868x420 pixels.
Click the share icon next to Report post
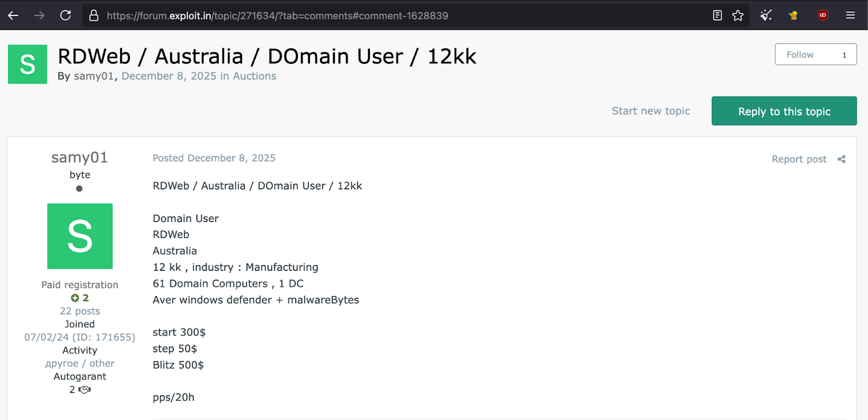(x=841, y=159)
